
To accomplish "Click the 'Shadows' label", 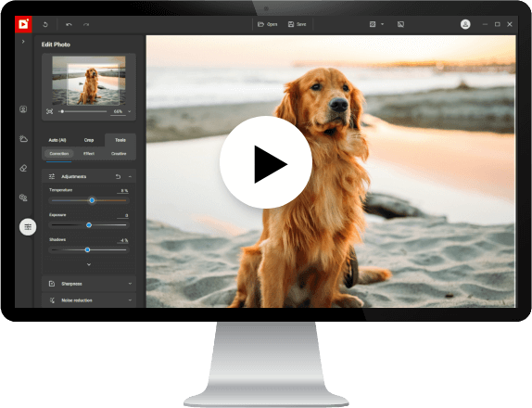I will pos(57,239).
